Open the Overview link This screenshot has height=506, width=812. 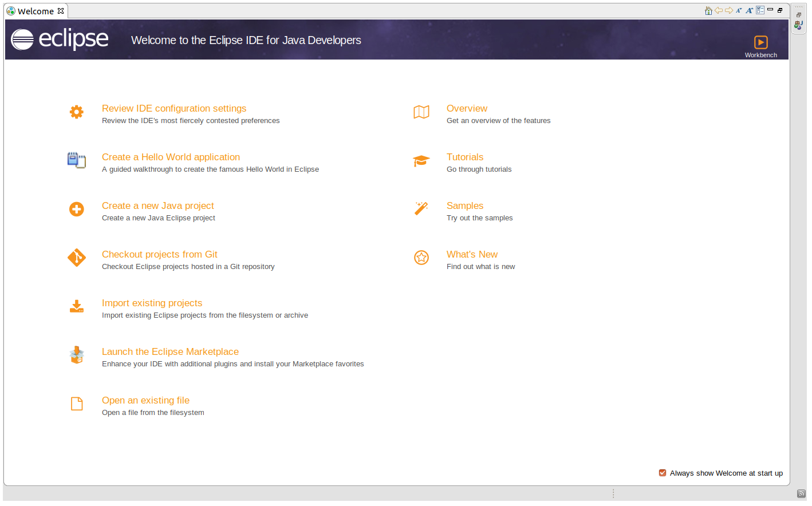click(x=467, y=109)
